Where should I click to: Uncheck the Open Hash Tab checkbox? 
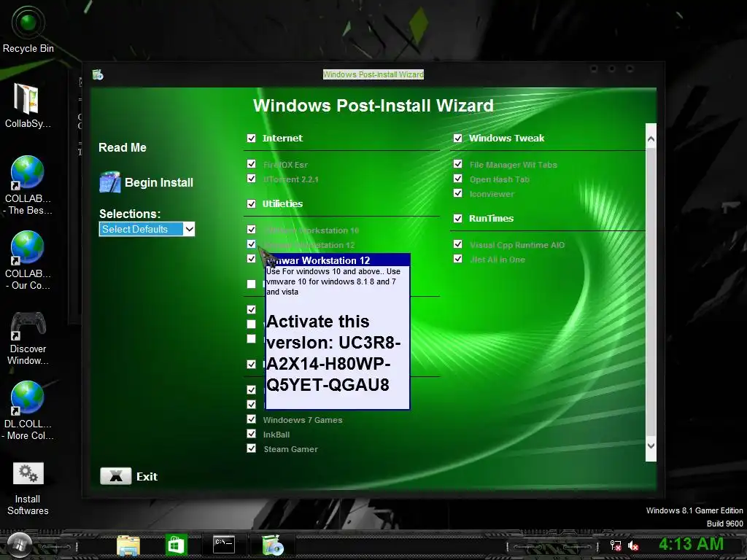coord(457,179)
